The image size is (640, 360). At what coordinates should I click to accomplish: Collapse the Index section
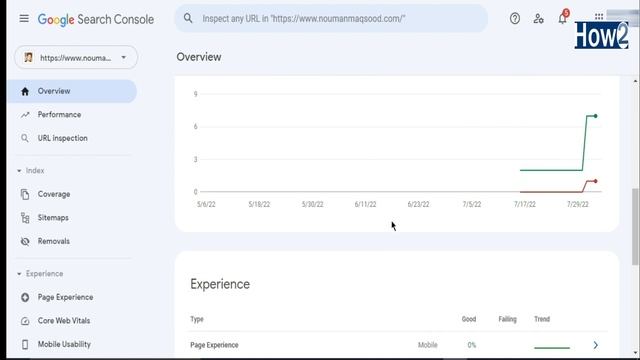pos(31,171)
